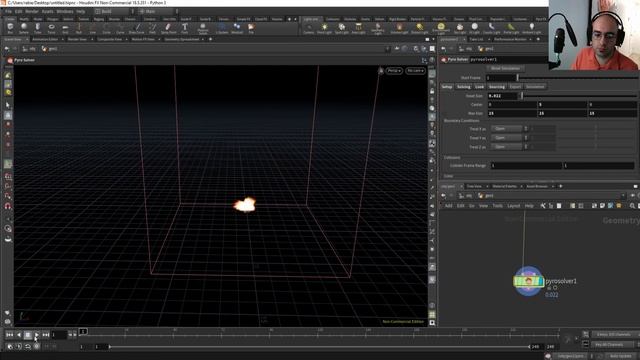
Task: Add a Point Light from shelf
Action: pos(324,28)
